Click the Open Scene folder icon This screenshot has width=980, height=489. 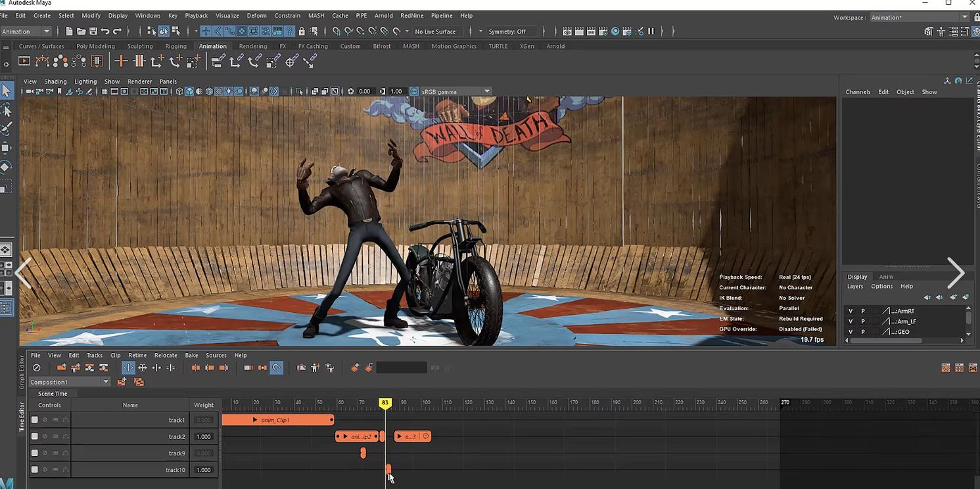pyautogui.click(x=81, y=32)
